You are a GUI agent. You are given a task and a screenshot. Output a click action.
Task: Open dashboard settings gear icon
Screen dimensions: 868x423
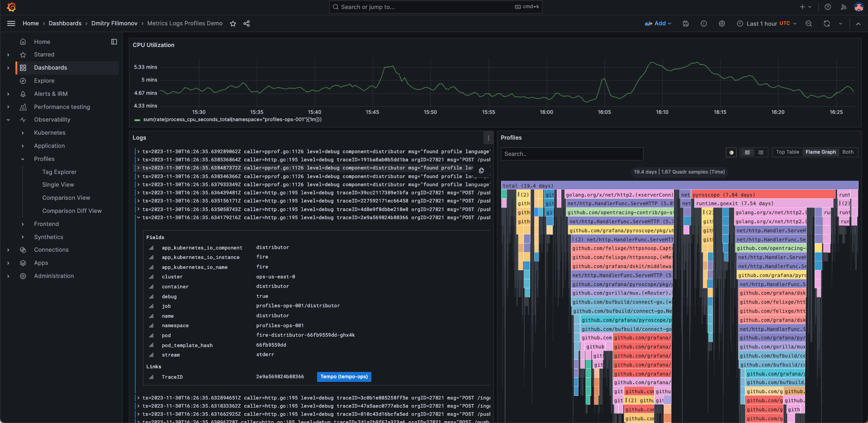pos(722,23)
